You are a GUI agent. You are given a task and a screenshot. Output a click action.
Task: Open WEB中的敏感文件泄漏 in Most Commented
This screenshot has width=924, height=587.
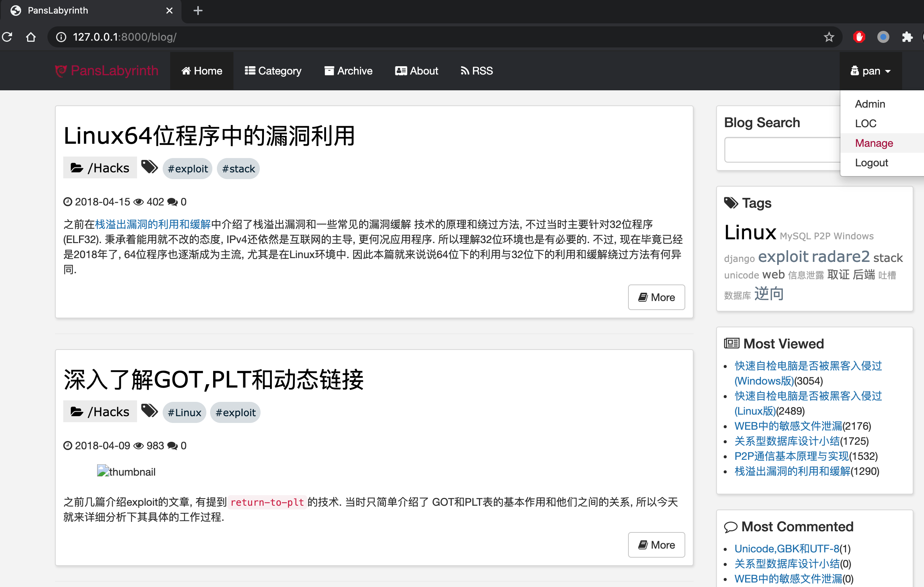788,579
